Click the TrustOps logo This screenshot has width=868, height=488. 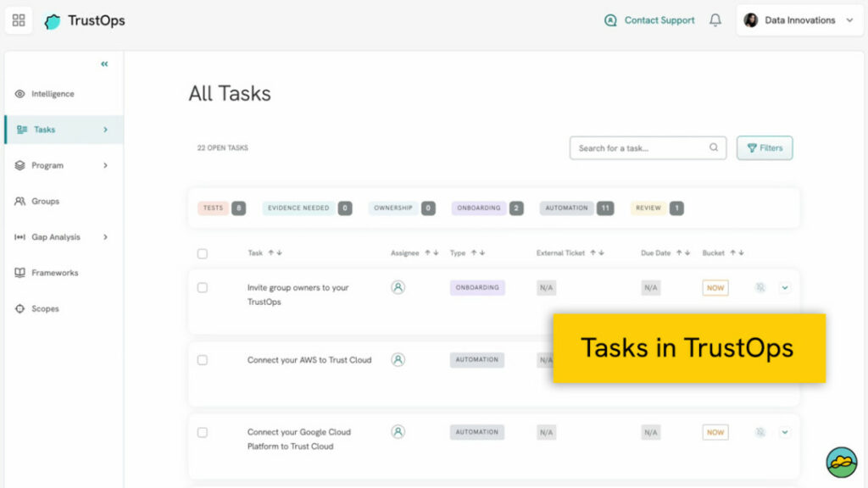(x=85, y=21)
